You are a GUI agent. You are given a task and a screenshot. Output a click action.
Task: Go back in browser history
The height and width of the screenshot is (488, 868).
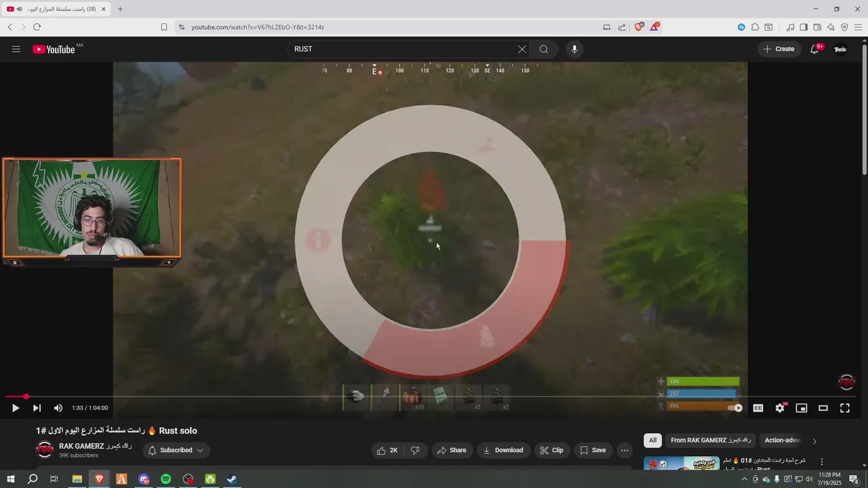pyautogui.click(x=10, y=27)
